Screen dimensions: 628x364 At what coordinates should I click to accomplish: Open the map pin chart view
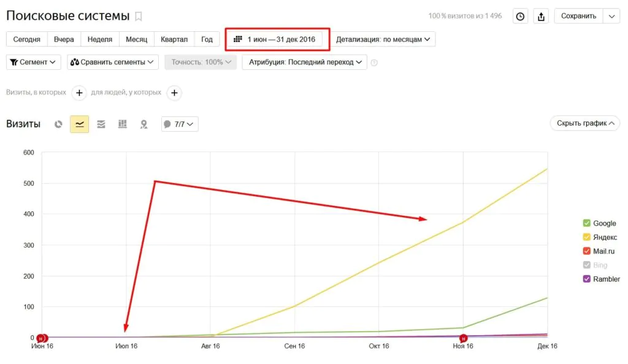[144, 124]
